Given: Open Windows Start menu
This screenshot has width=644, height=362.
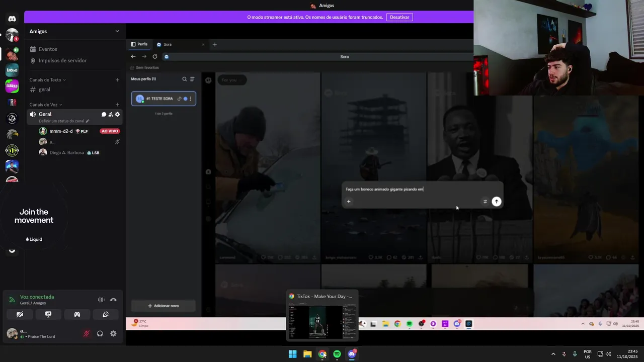Looking at the screenshot, I should 292,354.
